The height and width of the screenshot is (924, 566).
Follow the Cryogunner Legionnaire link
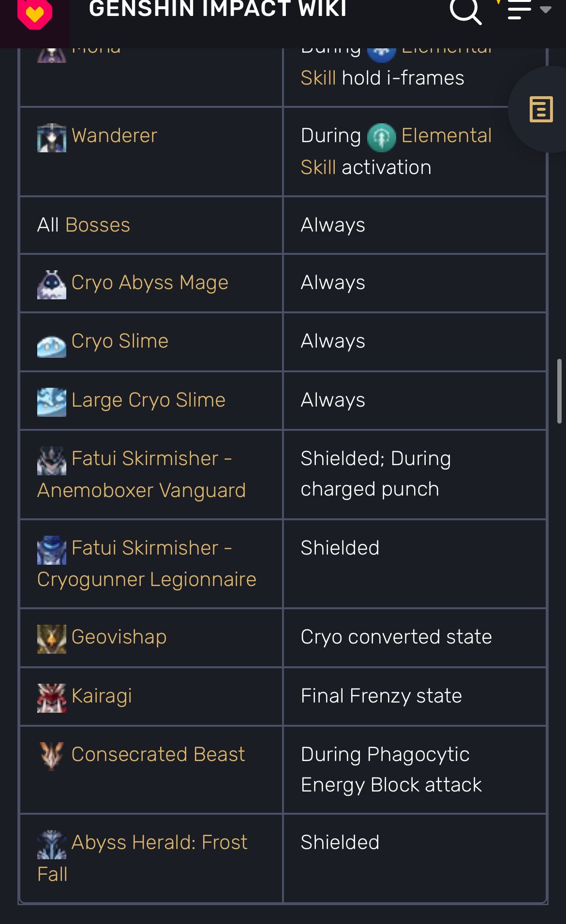click(x=147, y=579)
